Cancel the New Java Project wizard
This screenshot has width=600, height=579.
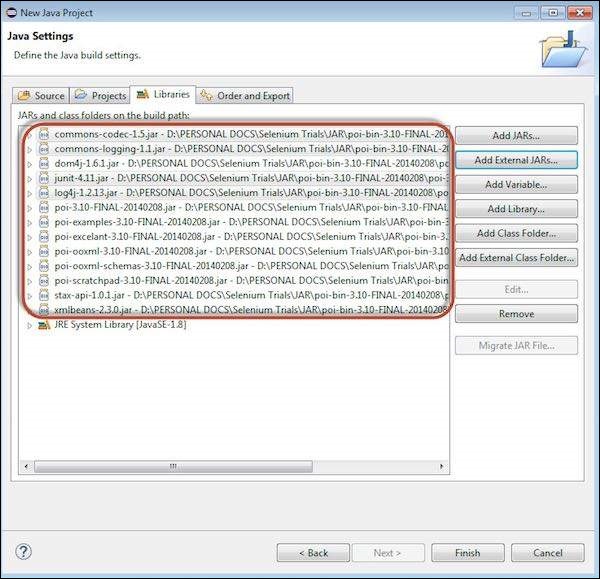pyautogui.click(x=548, y=553)
